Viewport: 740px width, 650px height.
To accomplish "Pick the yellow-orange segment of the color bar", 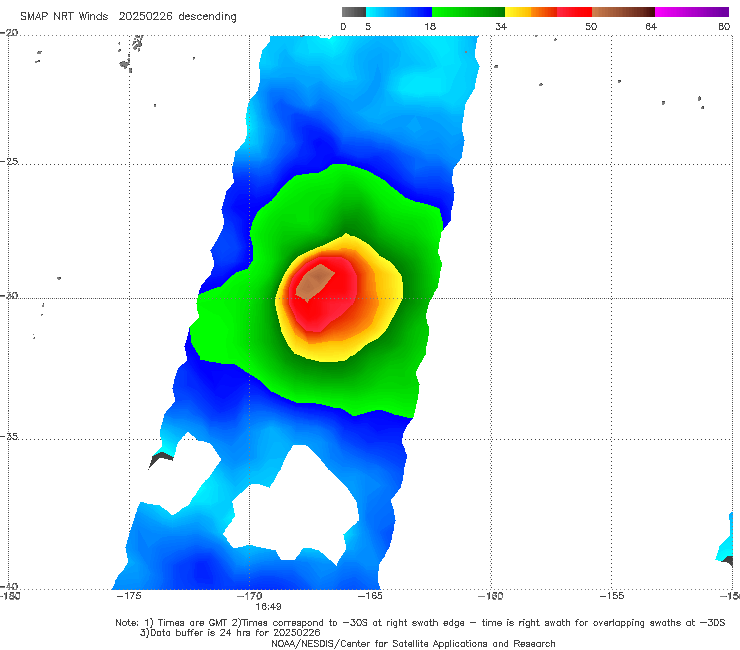I will (x=531, y=12).
